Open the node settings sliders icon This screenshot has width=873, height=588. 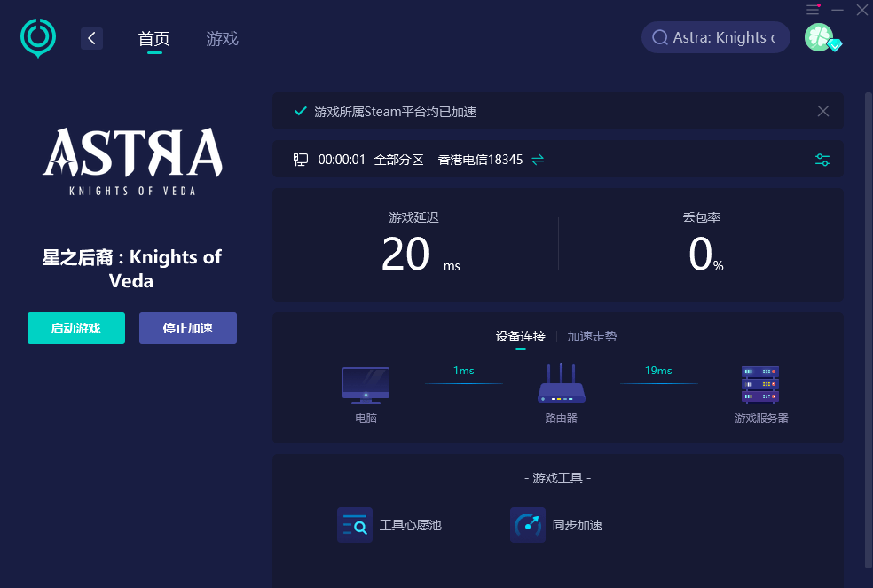coord(822,160)
